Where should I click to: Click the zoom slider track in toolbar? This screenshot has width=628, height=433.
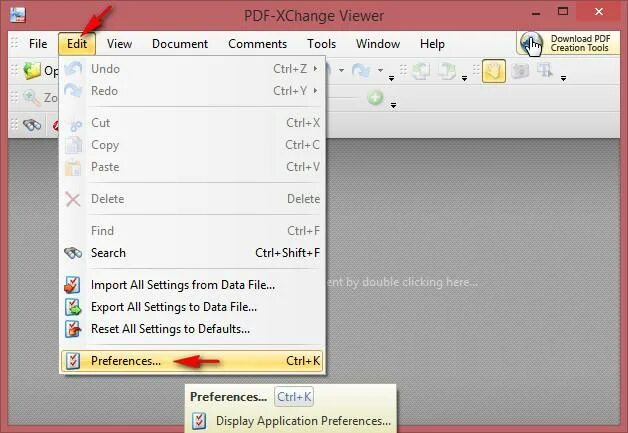342,97
